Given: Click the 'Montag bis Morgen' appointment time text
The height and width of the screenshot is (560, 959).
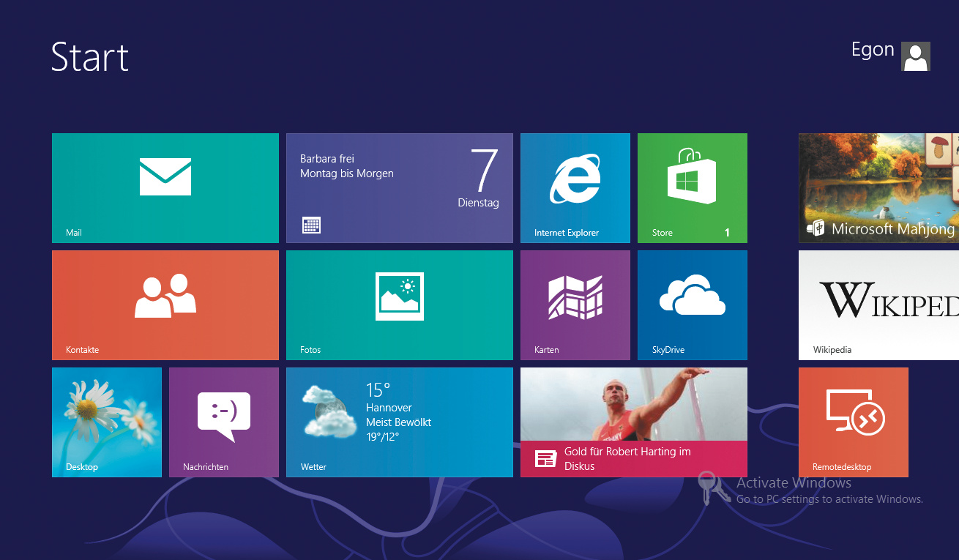Looking at the screenshot, I should [347, 173].
